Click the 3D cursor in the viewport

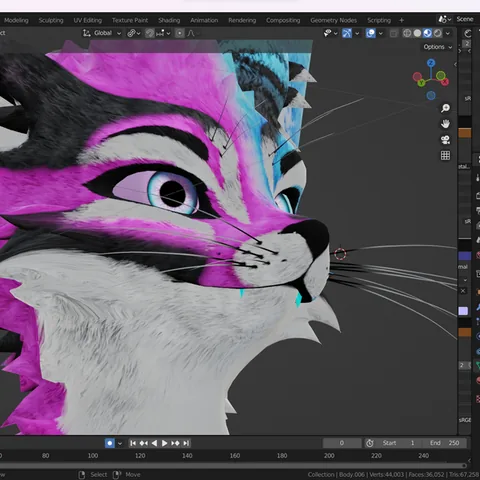pyautogui.click(x=340, y=254)
